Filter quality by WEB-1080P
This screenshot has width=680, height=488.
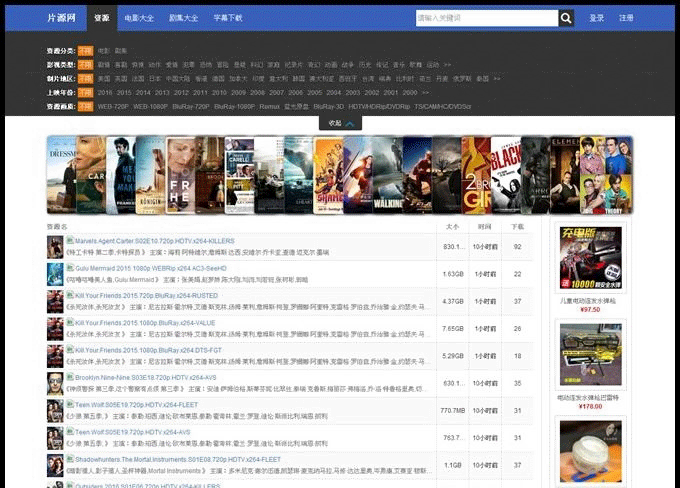click(x=150, y=106)
